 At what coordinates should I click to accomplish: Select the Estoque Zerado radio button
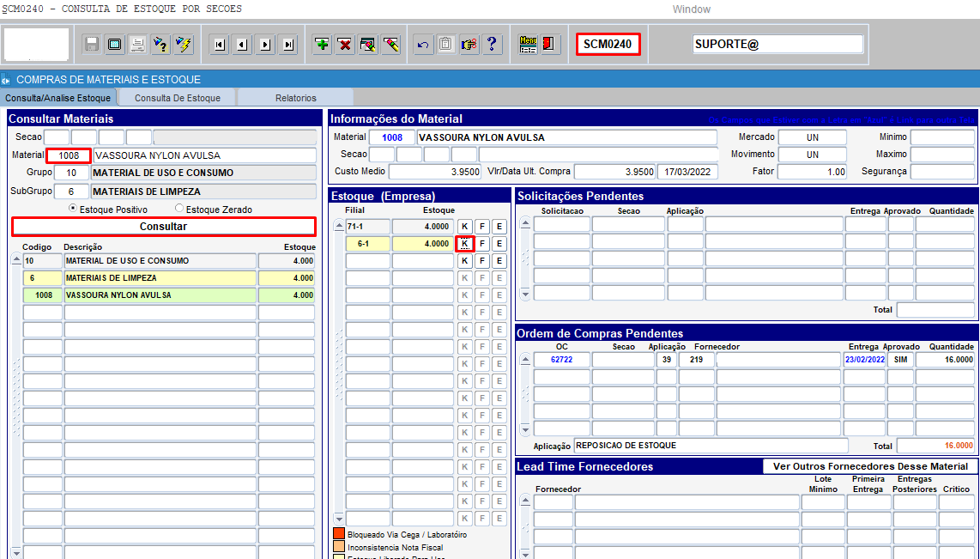pos(179,208)
